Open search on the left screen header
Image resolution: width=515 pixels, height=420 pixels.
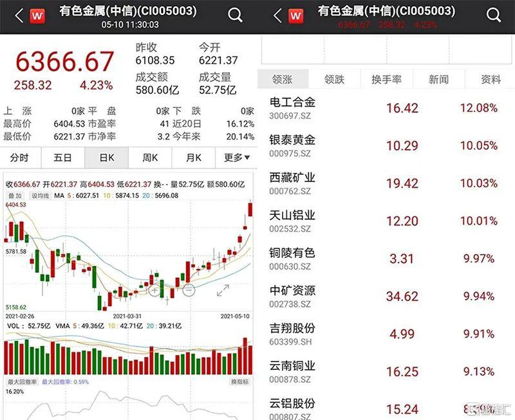point(235,15)
